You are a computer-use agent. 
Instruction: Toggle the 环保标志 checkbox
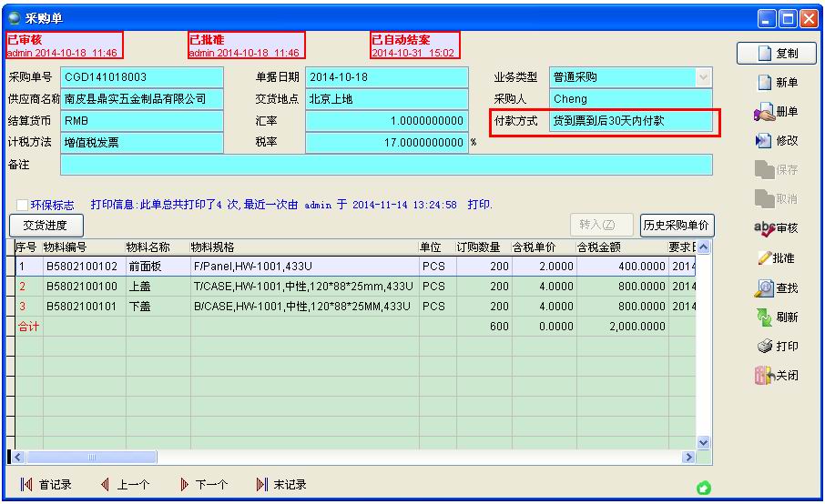click(22, 206)
